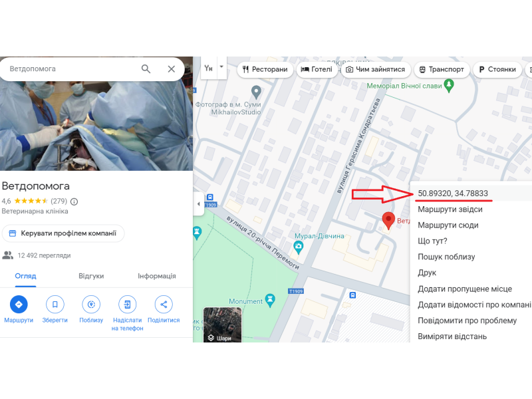532x399 pixels.
Task: Click the (279) reviews count
Action: point(59,201)
